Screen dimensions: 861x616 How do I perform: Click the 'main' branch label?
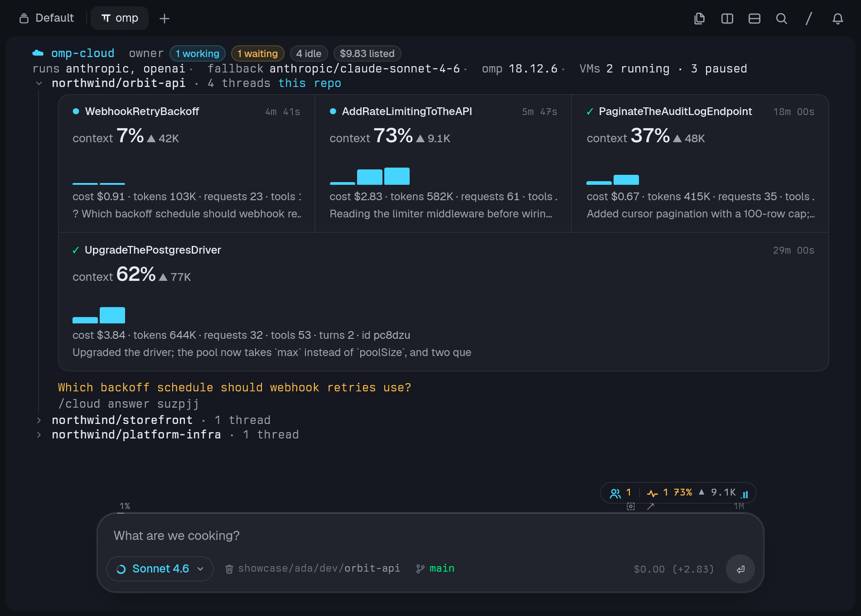point(442,568)
